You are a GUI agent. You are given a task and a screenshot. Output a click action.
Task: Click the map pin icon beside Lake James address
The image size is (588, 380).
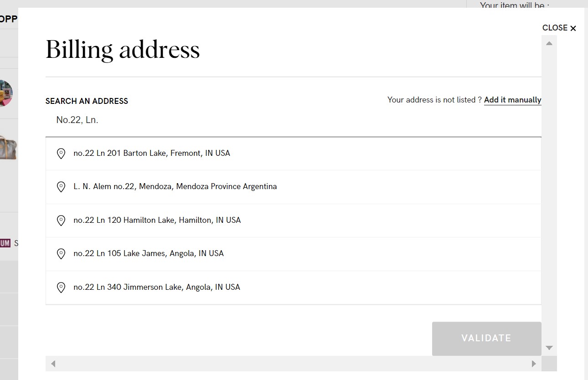tap(61, 254)
